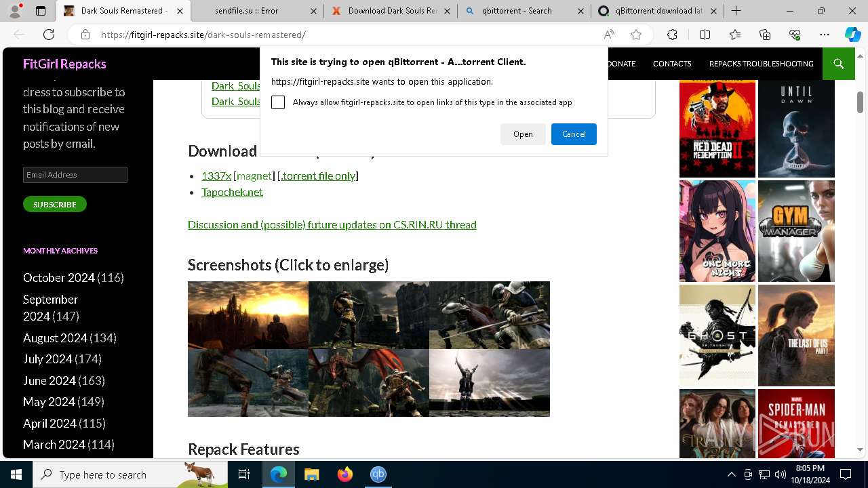Screen dimensions: 868x488
Task: Open May 2024 archive
Action: [x=49, y=402]
